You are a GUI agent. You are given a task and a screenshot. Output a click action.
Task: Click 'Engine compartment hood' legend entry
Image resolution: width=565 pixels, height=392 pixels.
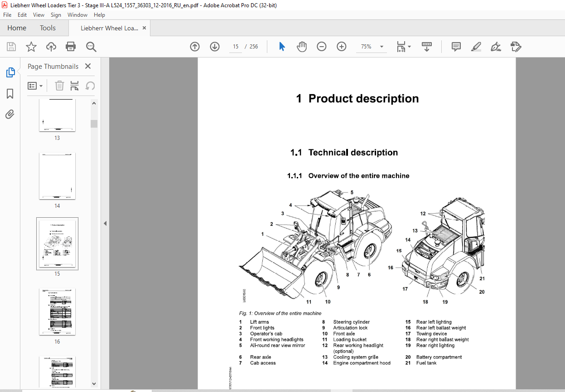click(362, 363)
